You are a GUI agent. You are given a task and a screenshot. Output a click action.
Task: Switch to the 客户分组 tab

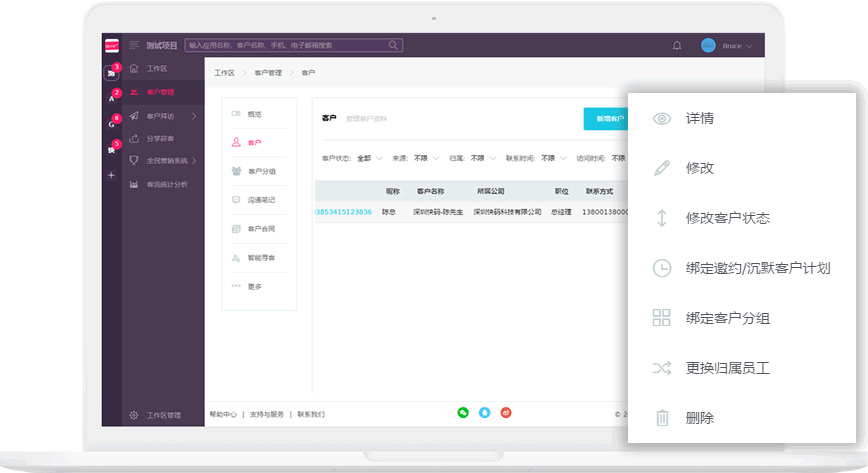[260, 171]
